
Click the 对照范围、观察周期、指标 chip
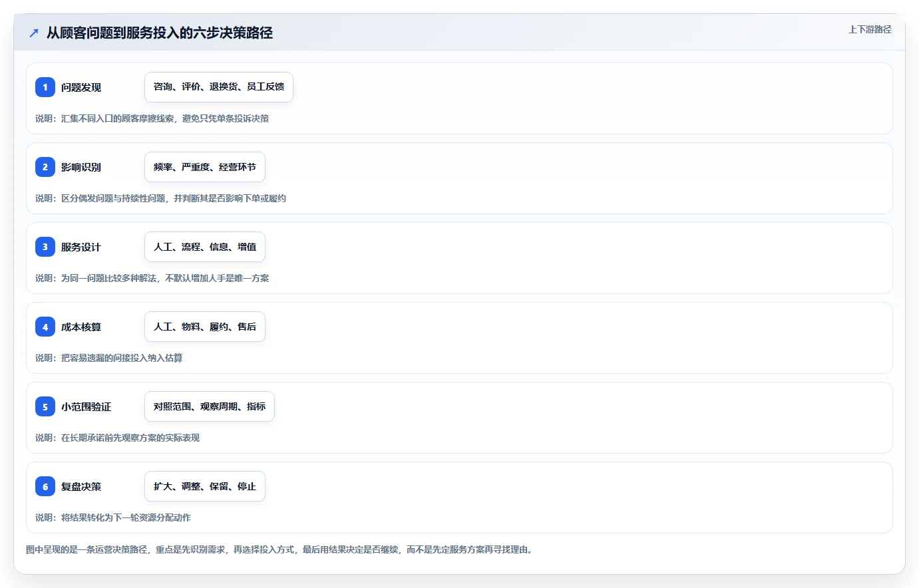[210, 406]
